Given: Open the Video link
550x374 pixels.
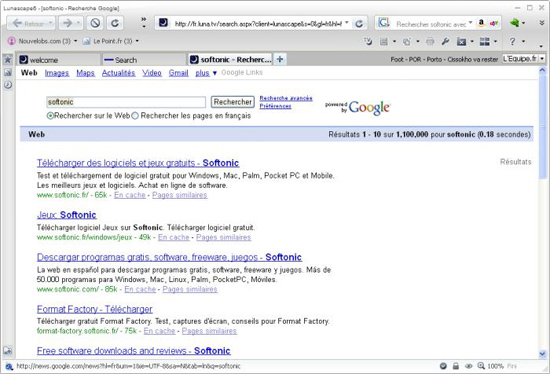Looking at the screenshot, I should [152, 73].
